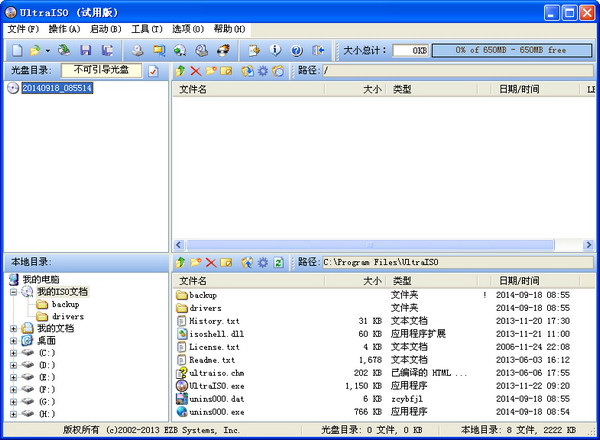Image resolution: width=600 pixels, height=440 pixels.
Task: Click red X delete icon in disc pane
Action: click(195, 71)
